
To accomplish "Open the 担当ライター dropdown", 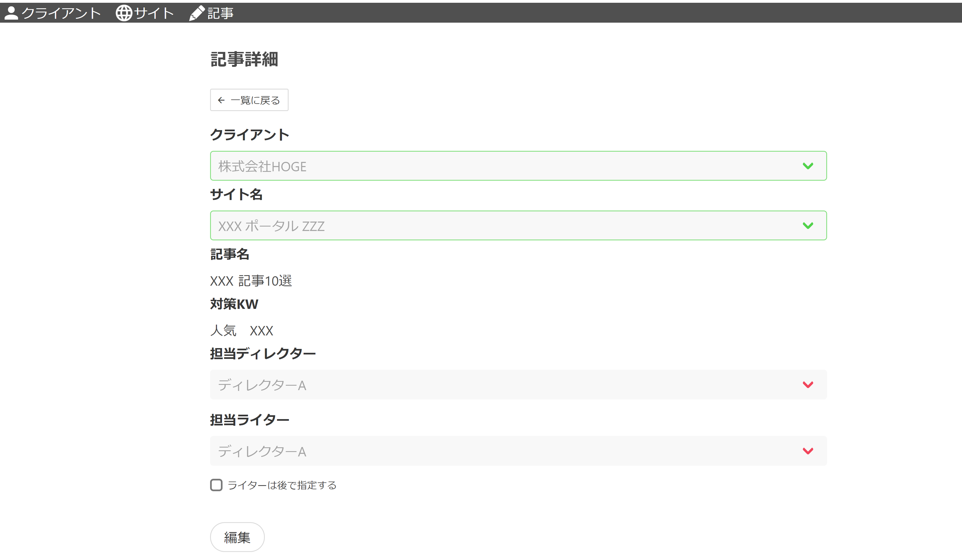I will [518, 451].
